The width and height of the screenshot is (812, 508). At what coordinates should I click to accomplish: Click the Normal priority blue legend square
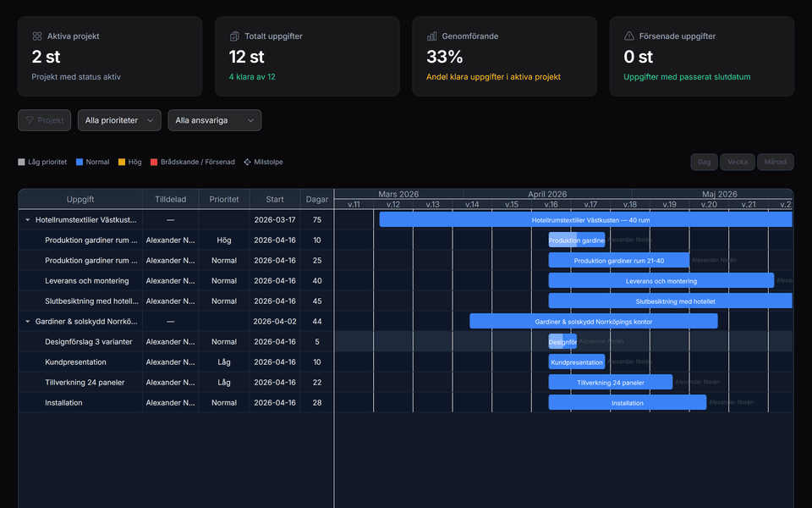[x=80, y=161]
